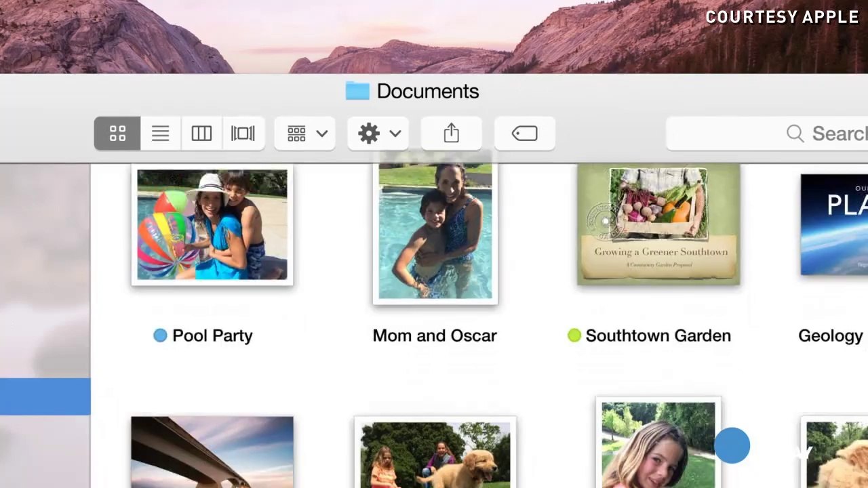Click the Documents window title text

click(428, 91)
